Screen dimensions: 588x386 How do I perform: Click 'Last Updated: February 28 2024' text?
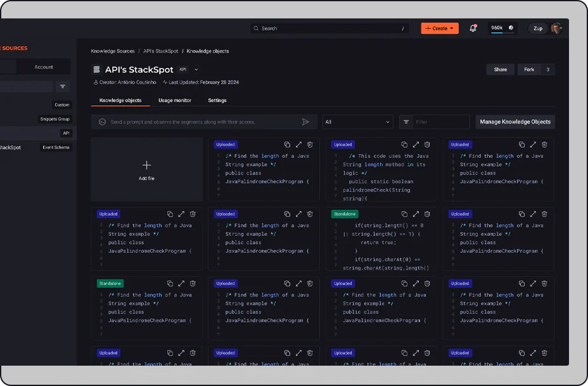coord(203,82)
